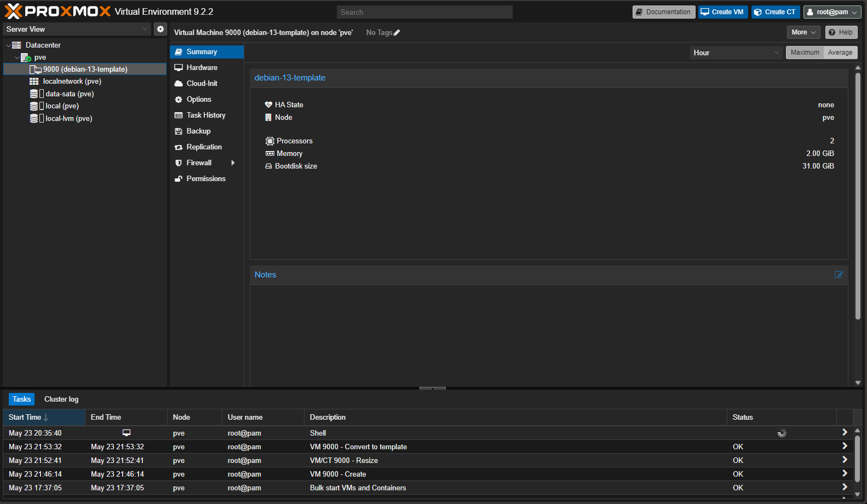The height and width of the screenshot is (504, 867).
Task: Click the data-sata storage icon
Action: 37,94
